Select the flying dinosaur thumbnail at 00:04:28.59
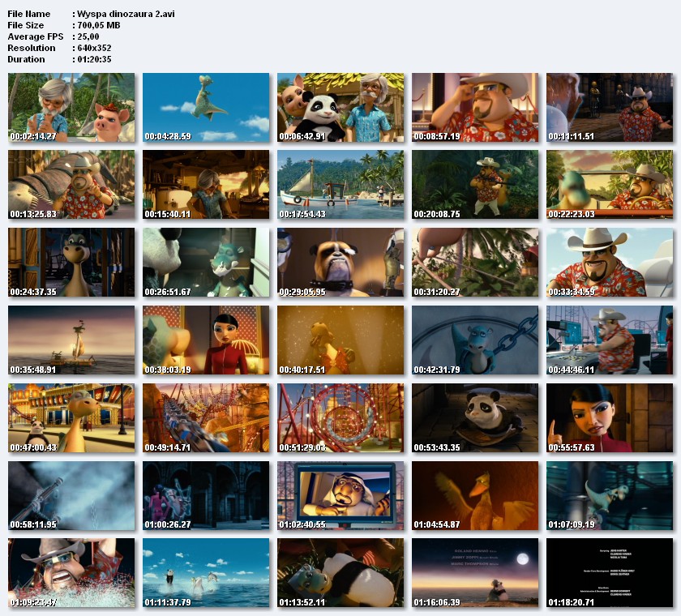The image size is (681, 616). click(x=206, y=107)
